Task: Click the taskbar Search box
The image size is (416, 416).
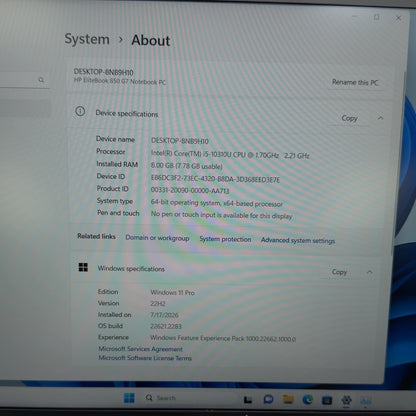Action: point(161,398)
